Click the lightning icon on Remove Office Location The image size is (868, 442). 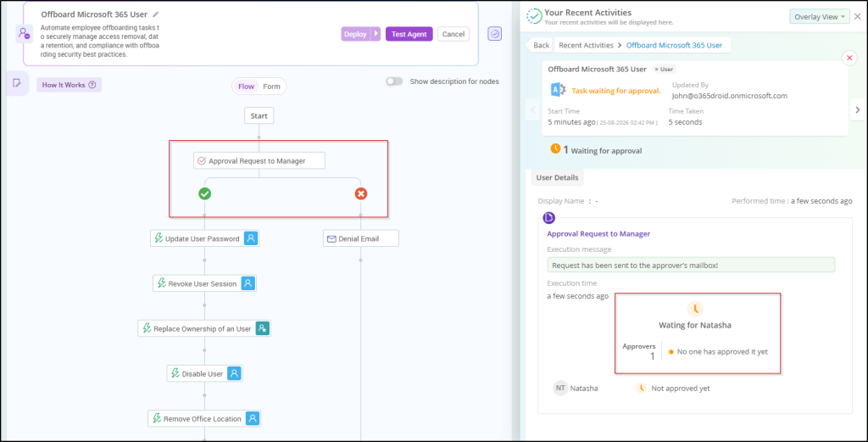tap(157, 419)
